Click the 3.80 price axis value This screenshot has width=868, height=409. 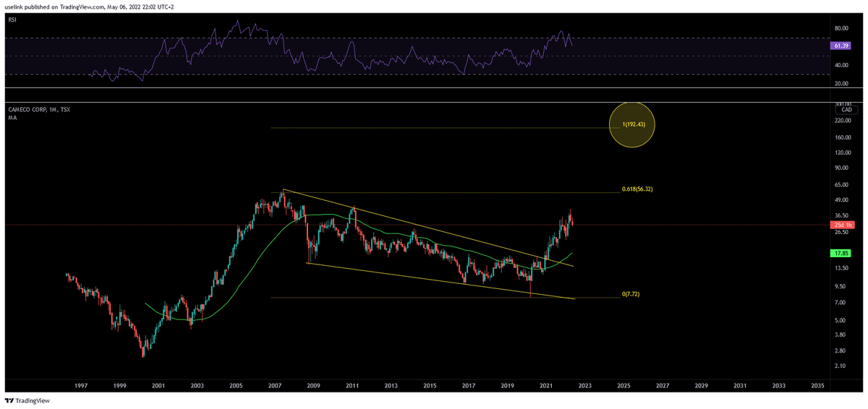click(x=840, y=335)
